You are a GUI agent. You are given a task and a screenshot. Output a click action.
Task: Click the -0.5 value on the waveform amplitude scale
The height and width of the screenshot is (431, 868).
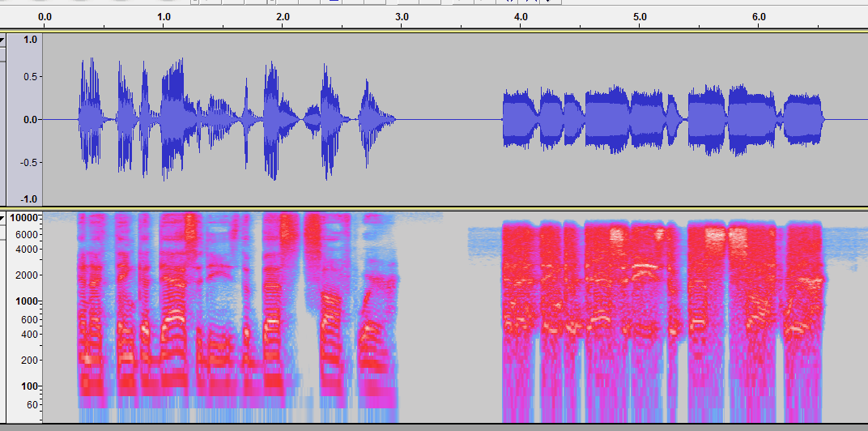[x=29, y=162]
